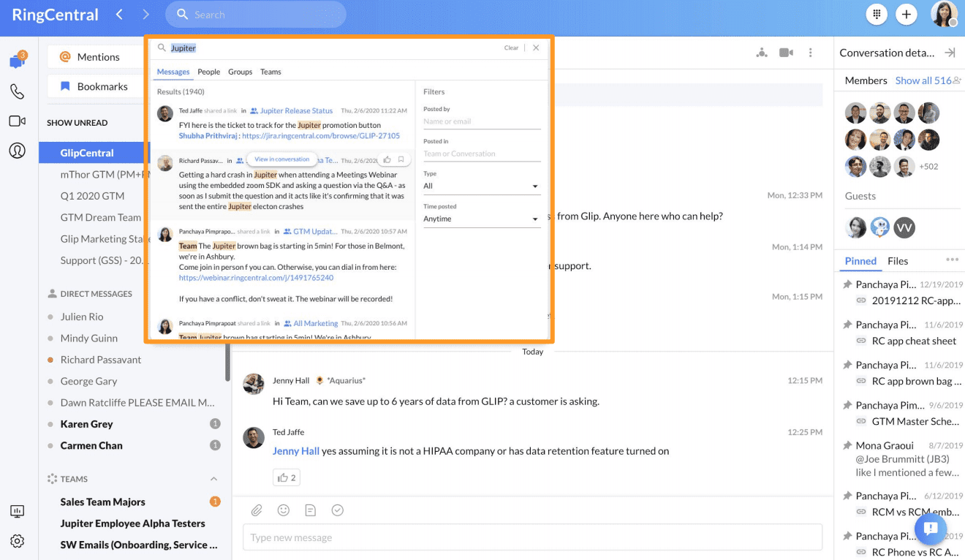Click the add member icon beside Show all
Screen dimensions: 965x560
point(957,80)
